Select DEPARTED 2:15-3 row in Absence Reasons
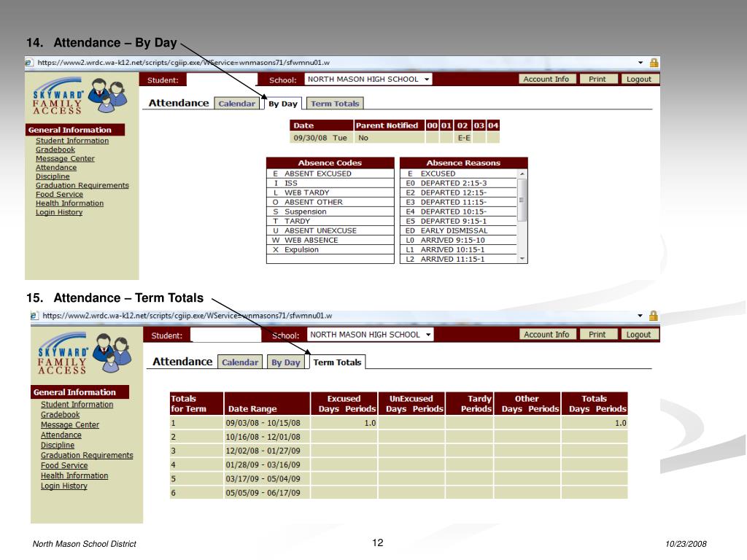 point(460,183)
